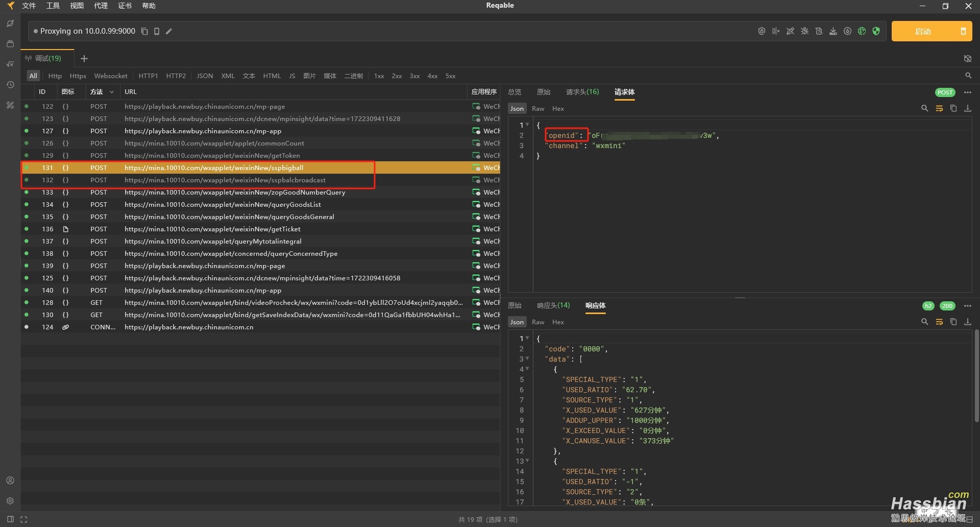The image size is (980, 527).
Task: Toggle word wrap in the request body
Action: coord(939,108)
